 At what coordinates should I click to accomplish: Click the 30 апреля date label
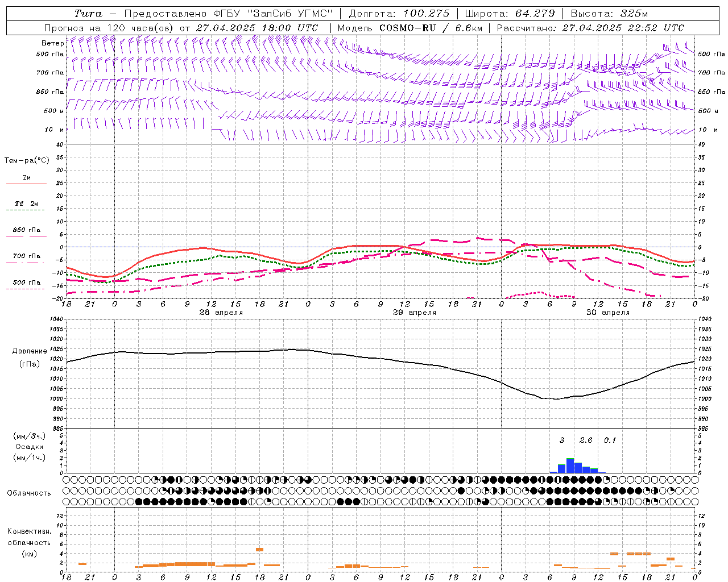click(608, 313)
